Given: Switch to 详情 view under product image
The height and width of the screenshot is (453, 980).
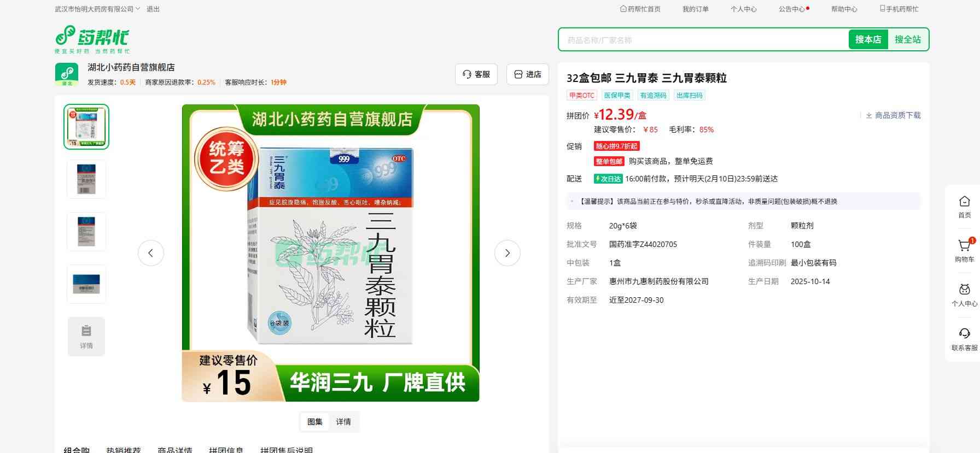Looking at the screenshot, I should pyautogui.click(x=343, y=422).
